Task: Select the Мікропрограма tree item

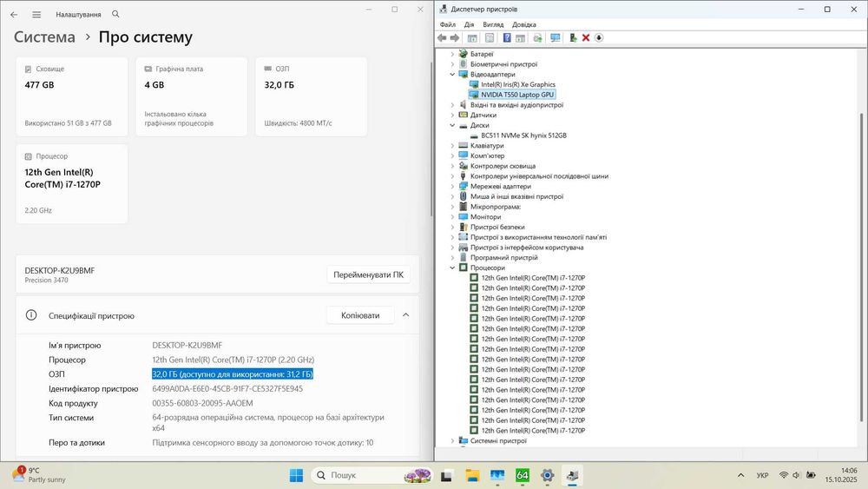Action: tap(496, 207)
